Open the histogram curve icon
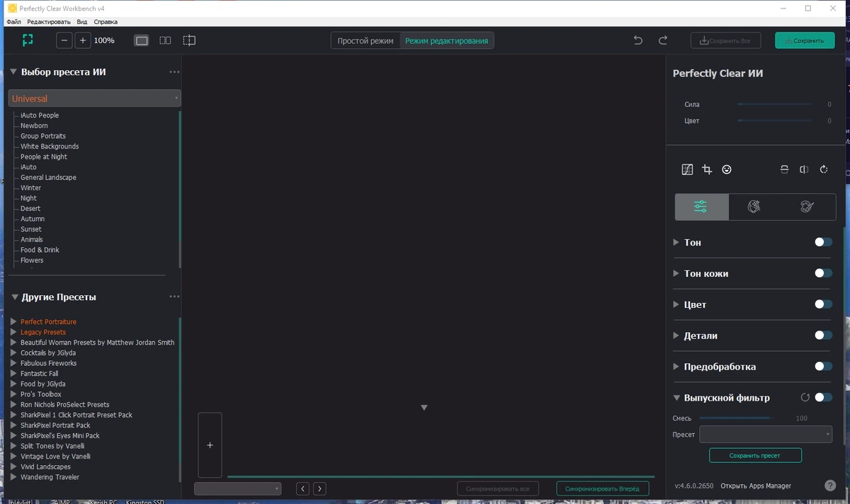The image size is (850, 504). (x=687, y=169)
